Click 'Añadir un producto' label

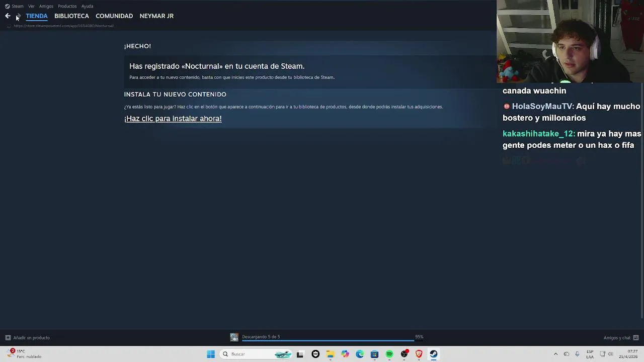click(31, 338)
